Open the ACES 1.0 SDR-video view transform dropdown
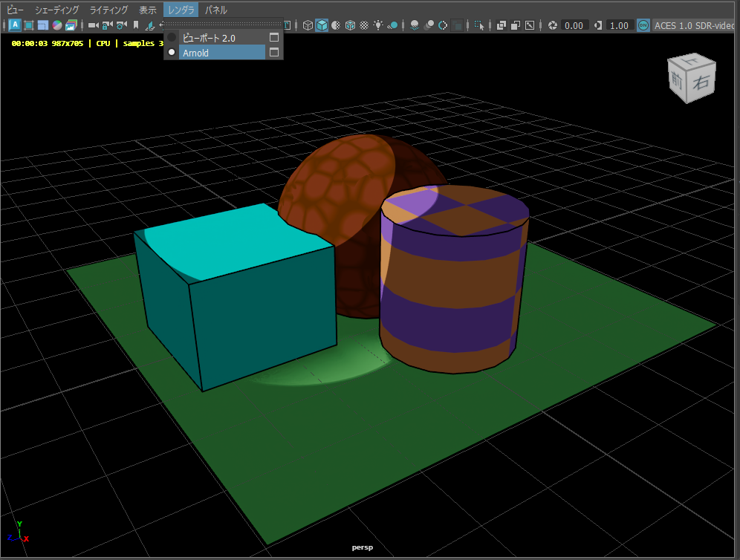Screen dimensions: 740x560 (x=695, y=25)
